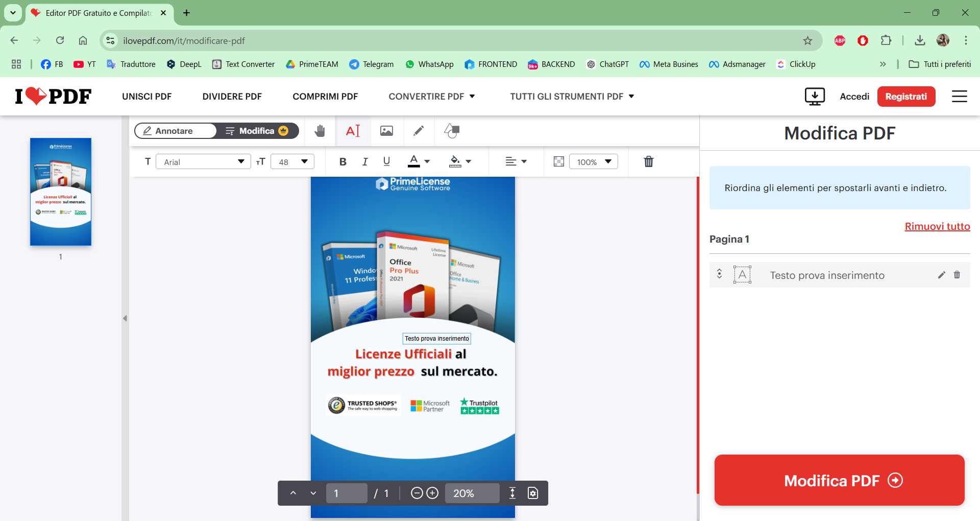Collapse the thumbnail sidebar arrow
The height and width of the screenshot is (521, 980).
(x=125, y=318)
